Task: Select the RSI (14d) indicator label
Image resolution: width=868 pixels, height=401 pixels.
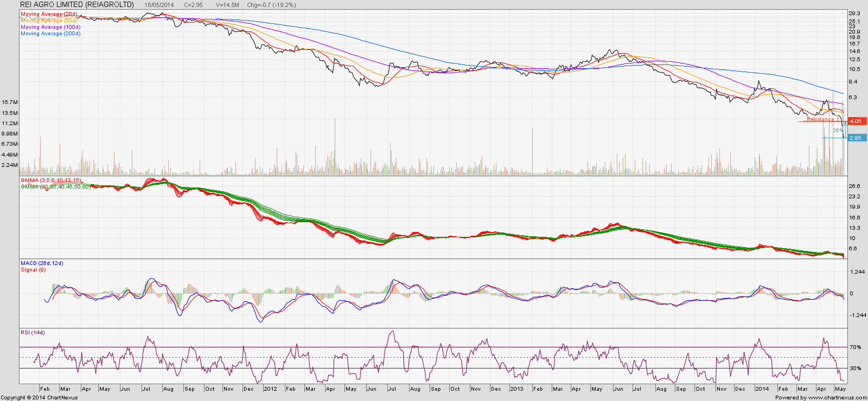Action: [33, 333]
